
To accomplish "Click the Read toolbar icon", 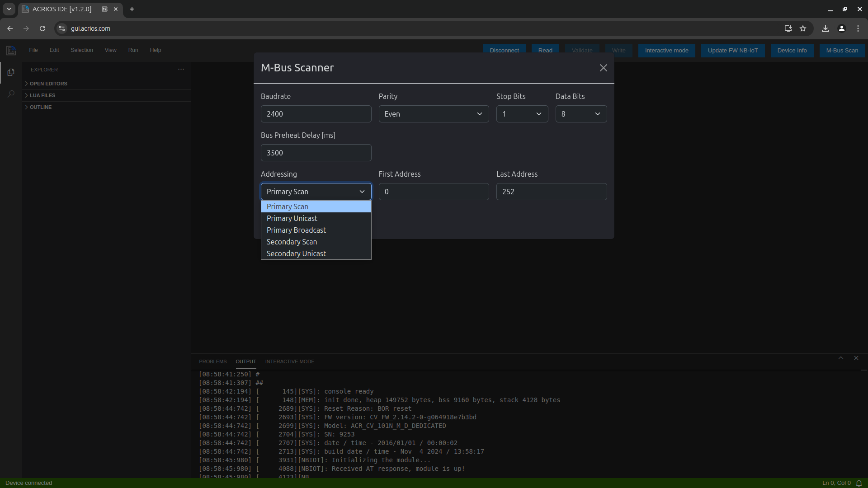I will (x=545, y=49).
